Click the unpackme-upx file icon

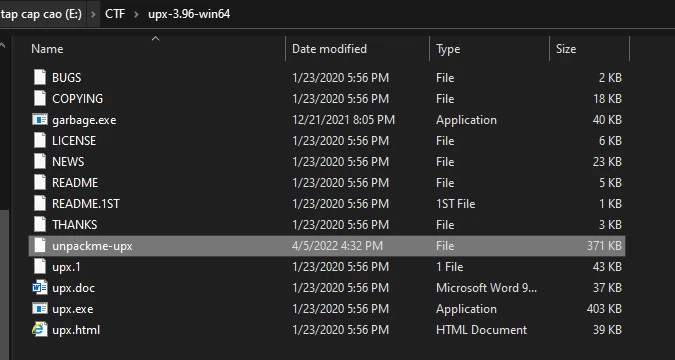(x=40, y=246)
